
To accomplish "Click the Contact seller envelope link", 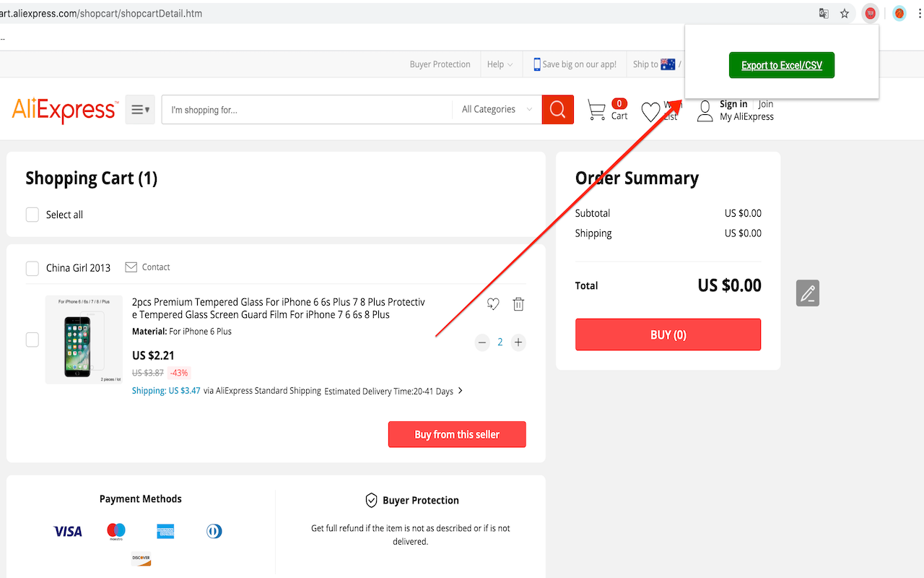I will (x=147, y=267).
